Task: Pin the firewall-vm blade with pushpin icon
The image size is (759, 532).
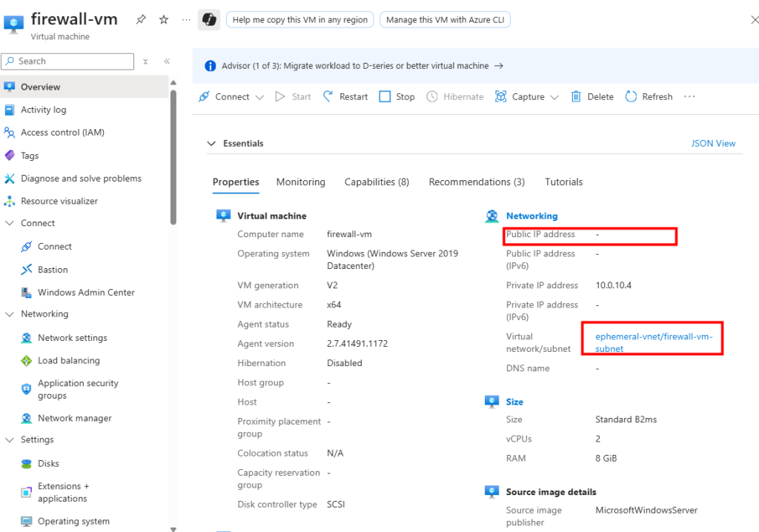Action: (x=141, y=19)
